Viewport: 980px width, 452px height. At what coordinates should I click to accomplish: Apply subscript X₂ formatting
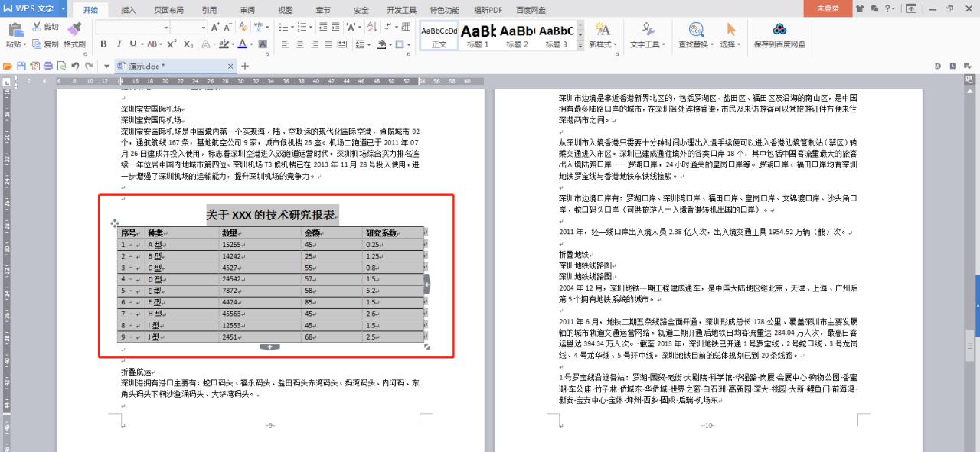188,44
